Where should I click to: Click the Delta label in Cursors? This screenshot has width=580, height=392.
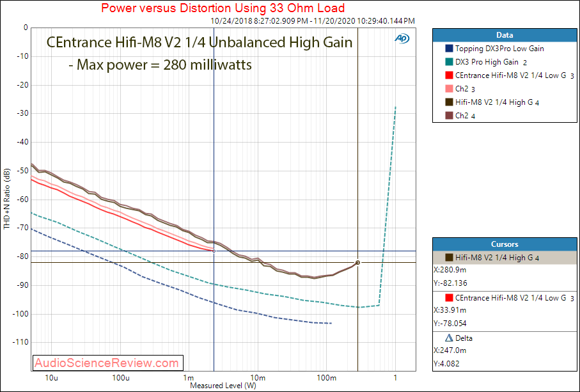pyautogui.click(x=464, y=338)
